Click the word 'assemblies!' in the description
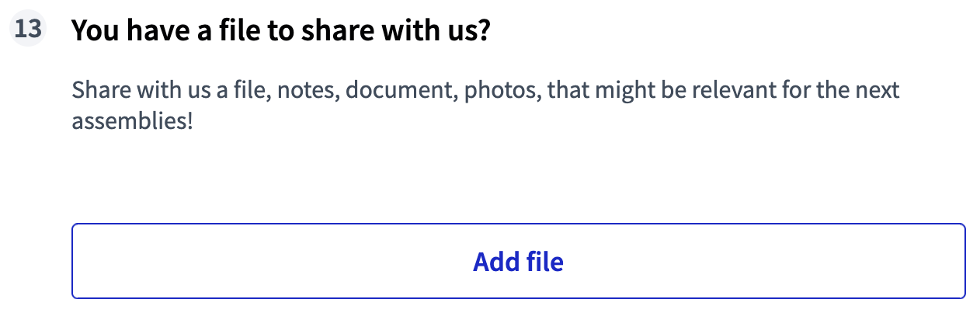 tap(132, 121)
